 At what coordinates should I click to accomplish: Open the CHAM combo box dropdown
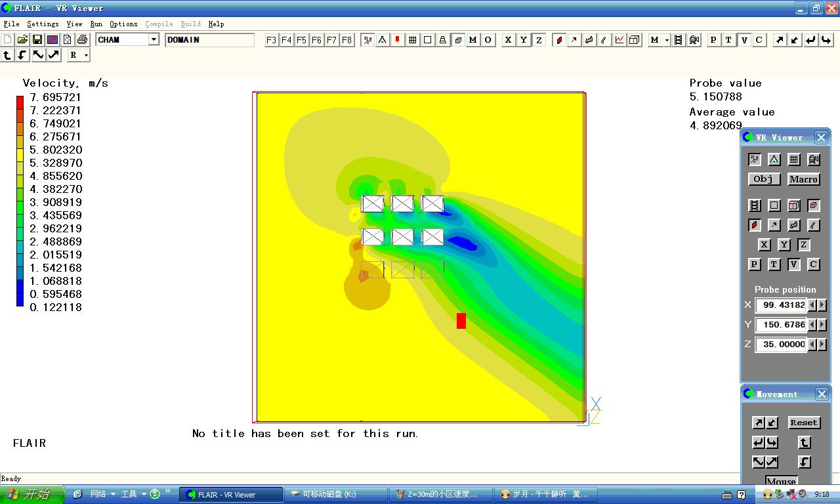154,40
